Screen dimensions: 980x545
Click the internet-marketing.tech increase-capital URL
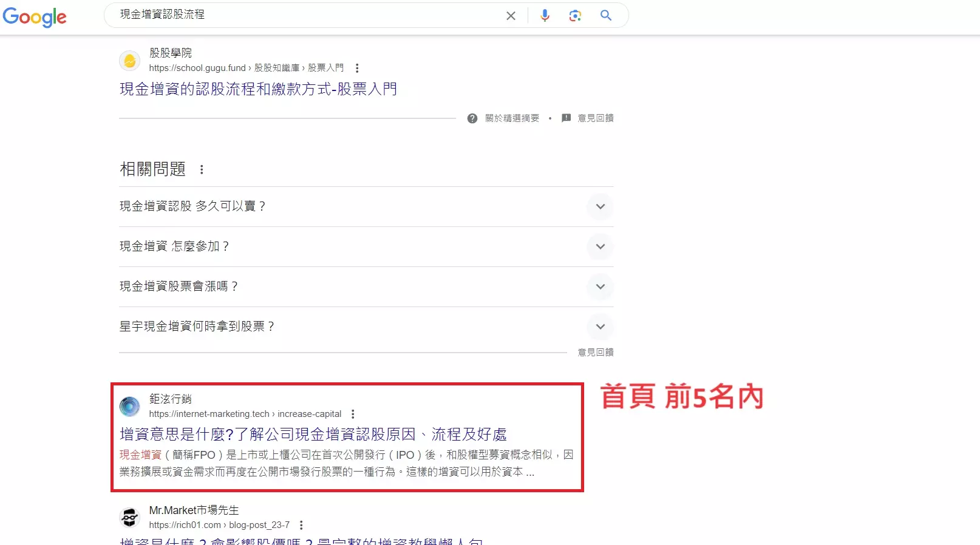coord(245,414)
